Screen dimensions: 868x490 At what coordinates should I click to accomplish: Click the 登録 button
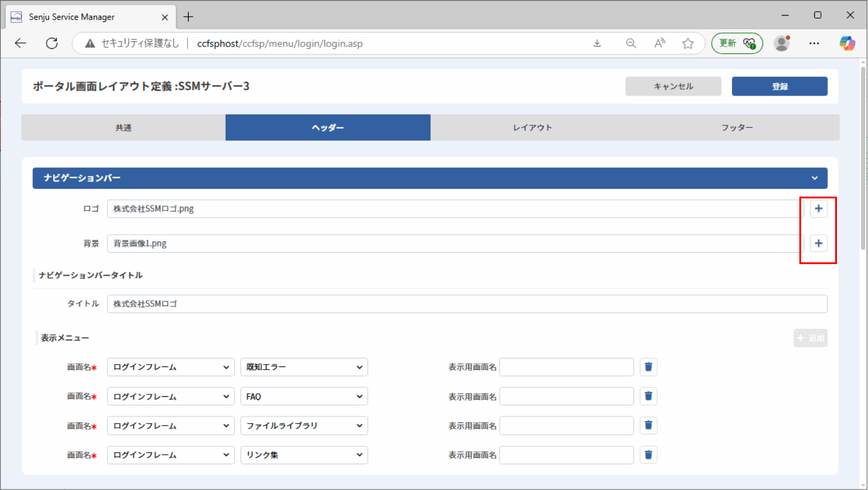pyautogui.click(x=780, y=86)
